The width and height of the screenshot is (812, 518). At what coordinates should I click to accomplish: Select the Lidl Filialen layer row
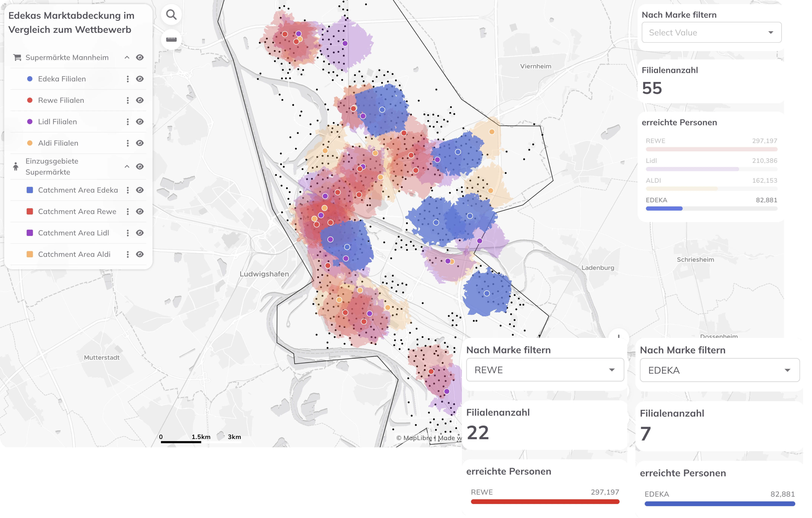coord(79,121)
